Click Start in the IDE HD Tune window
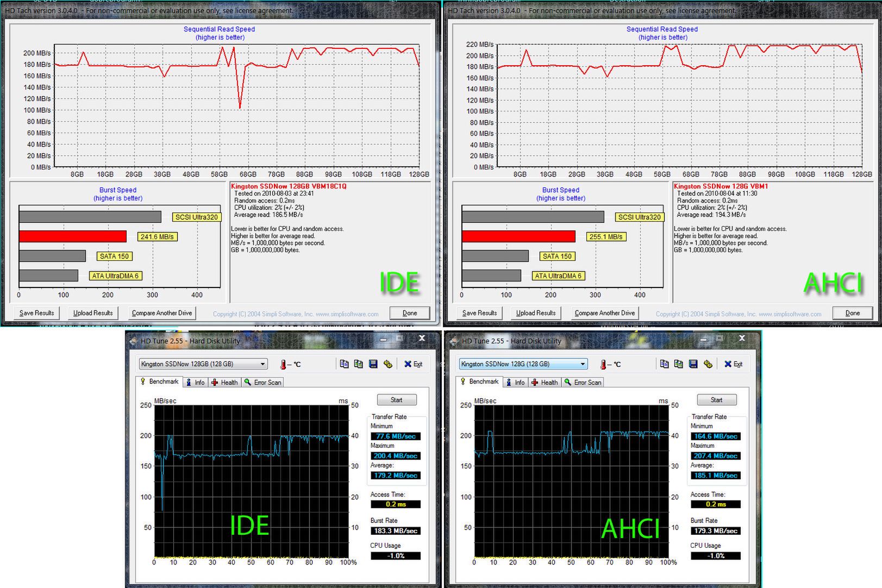 (x=397, y=400)
